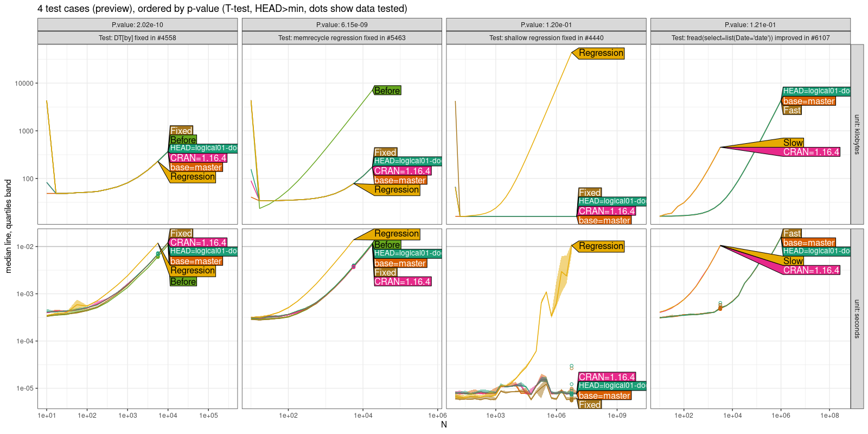Click 'Before' label in DT[by] kilobytes panel
The height and width of the screenshot is (434, 868).
tap(183, 140)
